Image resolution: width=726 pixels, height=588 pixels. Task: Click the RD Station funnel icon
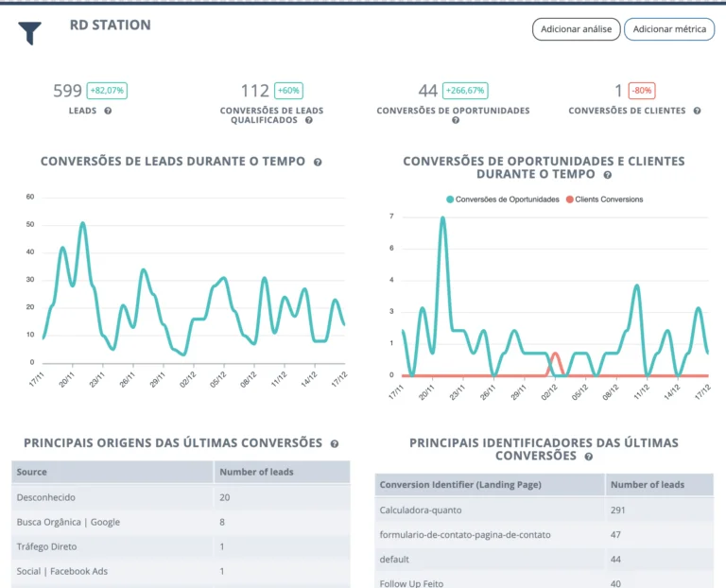(30, 33)
